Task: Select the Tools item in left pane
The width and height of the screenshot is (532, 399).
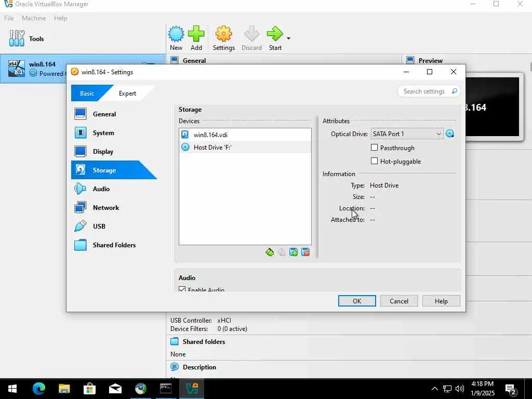Action: coord(83,38)
